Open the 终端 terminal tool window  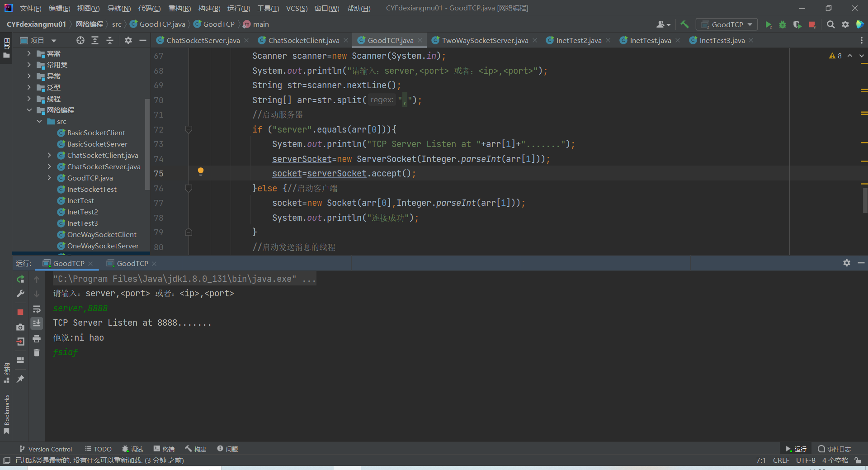(x=164, y=449)
